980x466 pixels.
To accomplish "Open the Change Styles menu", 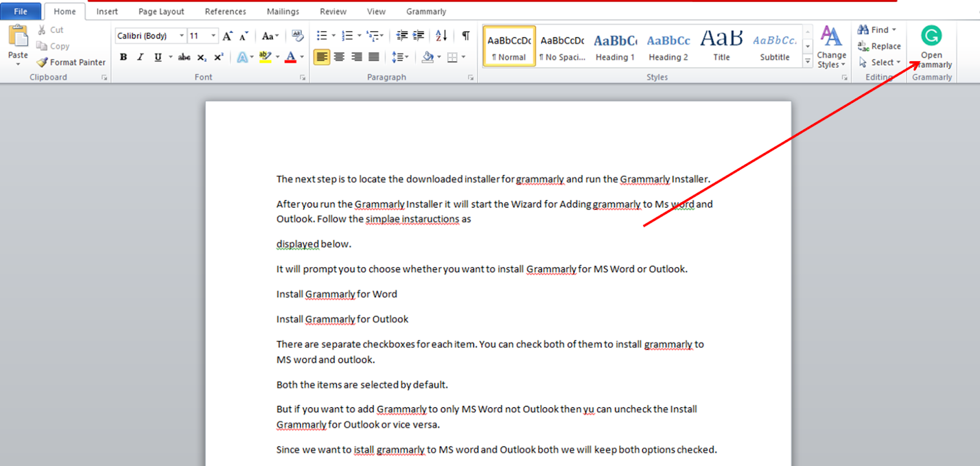I will (831, 47).
